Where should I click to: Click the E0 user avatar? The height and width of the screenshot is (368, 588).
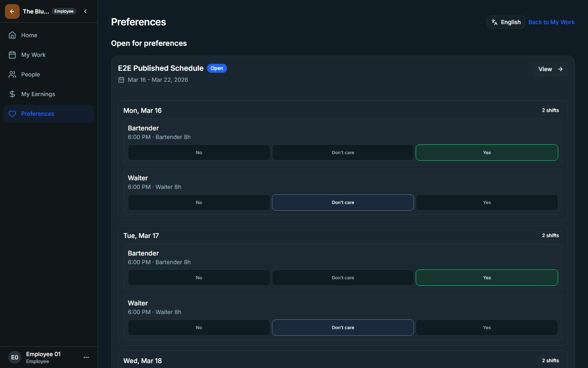[15, 357]
